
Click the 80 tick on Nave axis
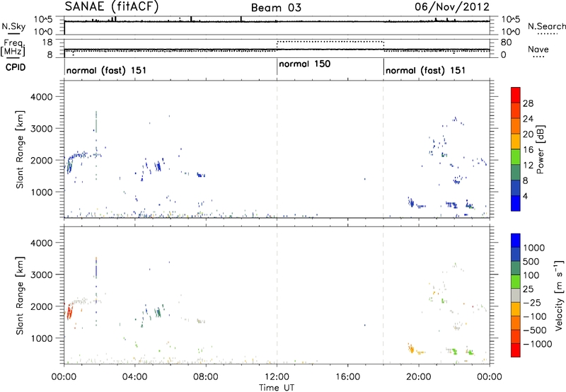pos(506,42)
